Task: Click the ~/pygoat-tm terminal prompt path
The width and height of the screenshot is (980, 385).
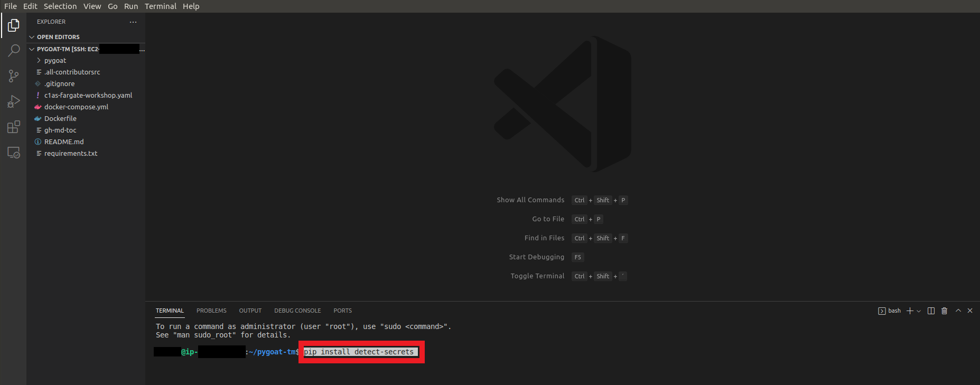Action: pos(272,352)
